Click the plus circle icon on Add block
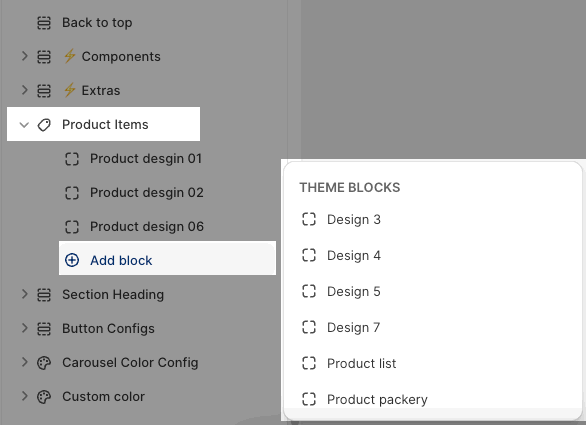 pyautogui.click(x=72, y=260)
